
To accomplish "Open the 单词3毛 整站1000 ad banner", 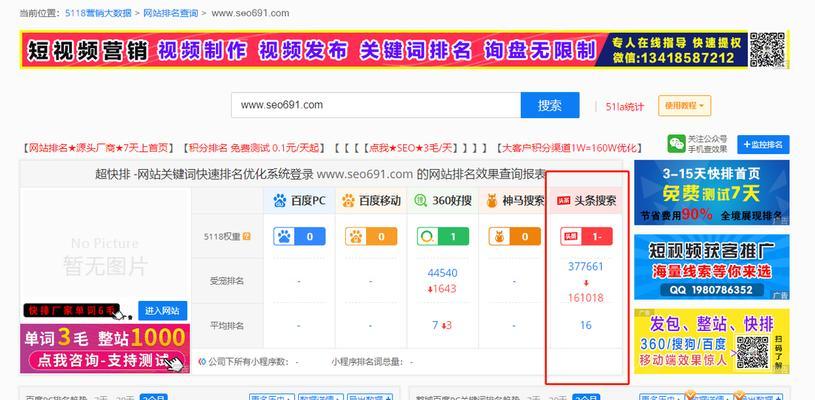I will (105, 349).
